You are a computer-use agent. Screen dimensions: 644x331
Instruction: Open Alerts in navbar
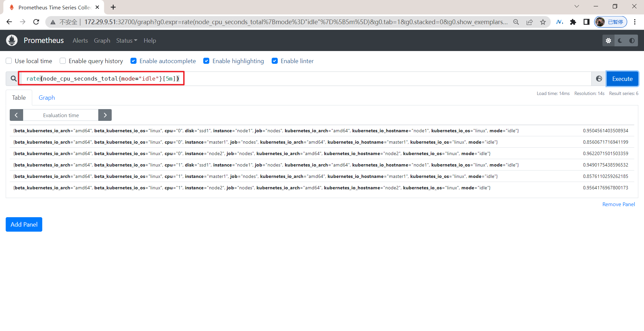[80, 41]
